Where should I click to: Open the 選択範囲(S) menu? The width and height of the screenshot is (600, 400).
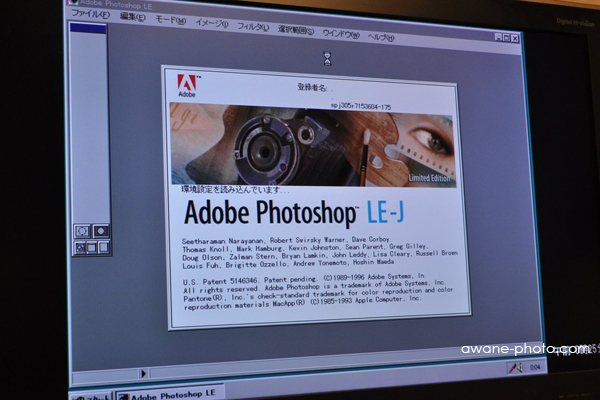[296, 30]
